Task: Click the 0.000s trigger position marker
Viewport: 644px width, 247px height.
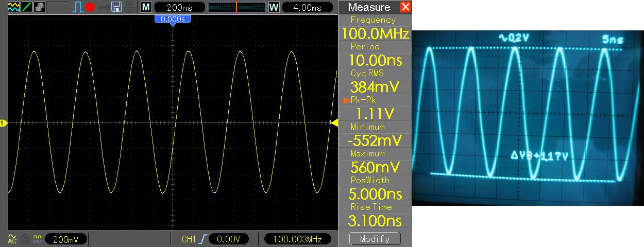Action: coord(173,19)
